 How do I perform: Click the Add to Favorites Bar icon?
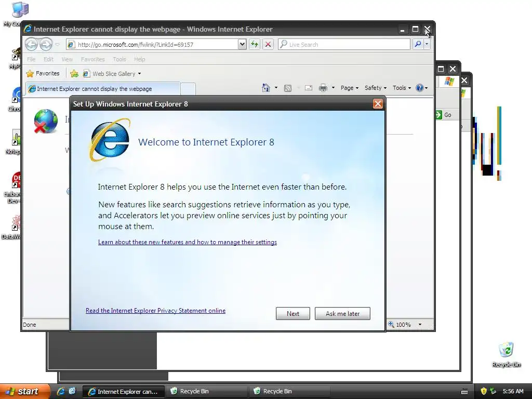coord(74,74)
